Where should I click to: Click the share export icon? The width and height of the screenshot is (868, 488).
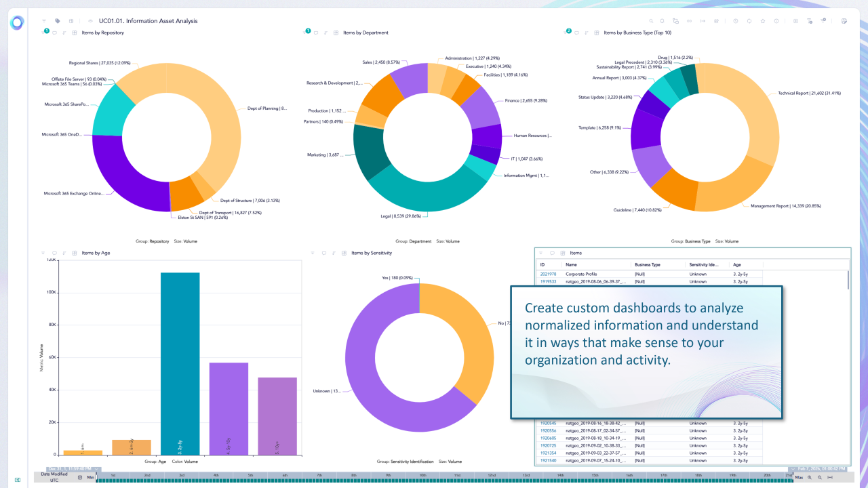point(716,21)
